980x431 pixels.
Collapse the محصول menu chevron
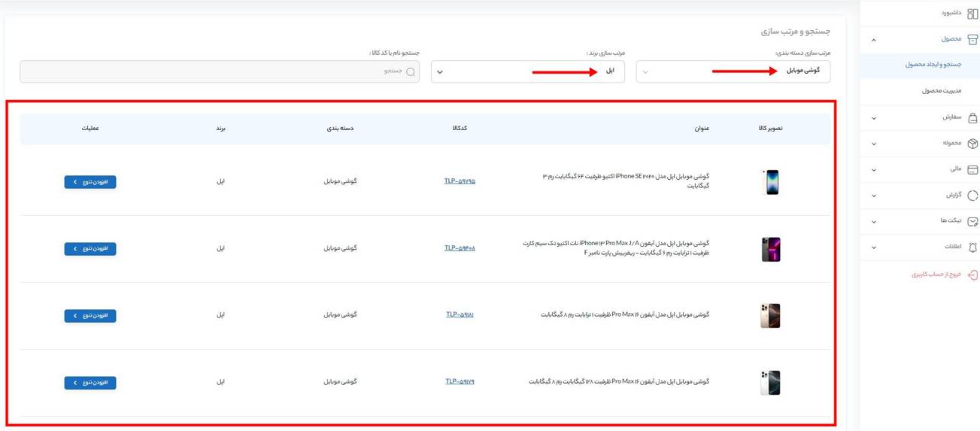(873, 40)
